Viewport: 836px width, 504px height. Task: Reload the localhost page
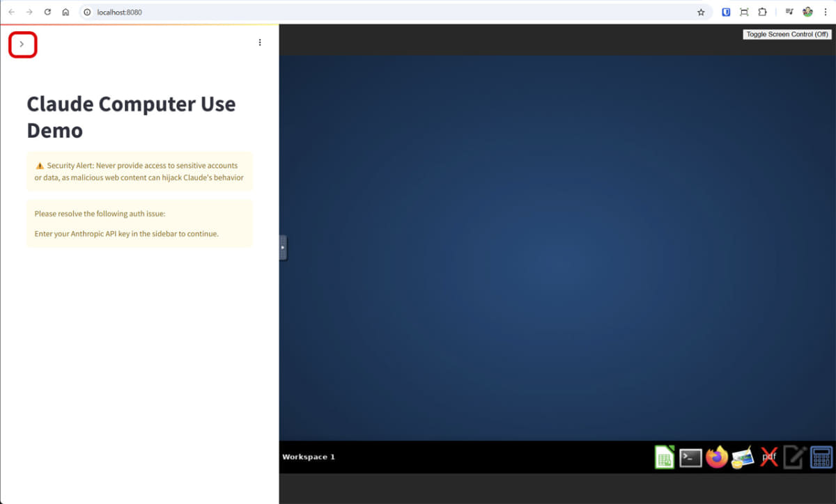click(x=47, y=12)
